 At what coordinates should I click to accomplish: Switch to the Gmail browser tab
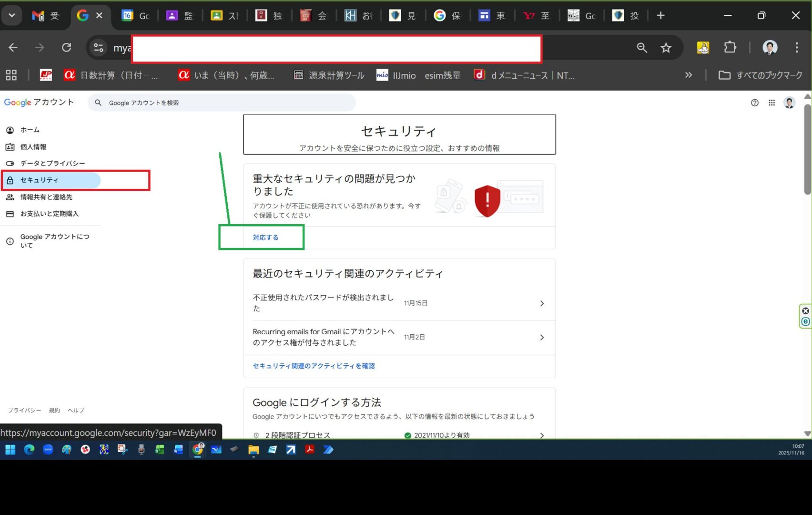(46, 16)
